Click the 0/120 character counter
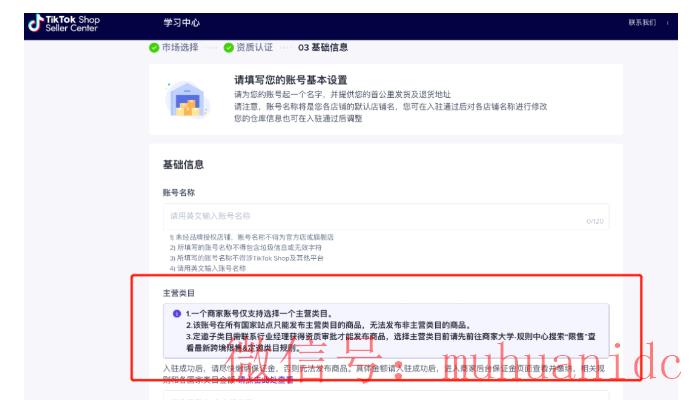Image resolution: width=697 pixels, height=400 pixels. click(x=595, y=221)
